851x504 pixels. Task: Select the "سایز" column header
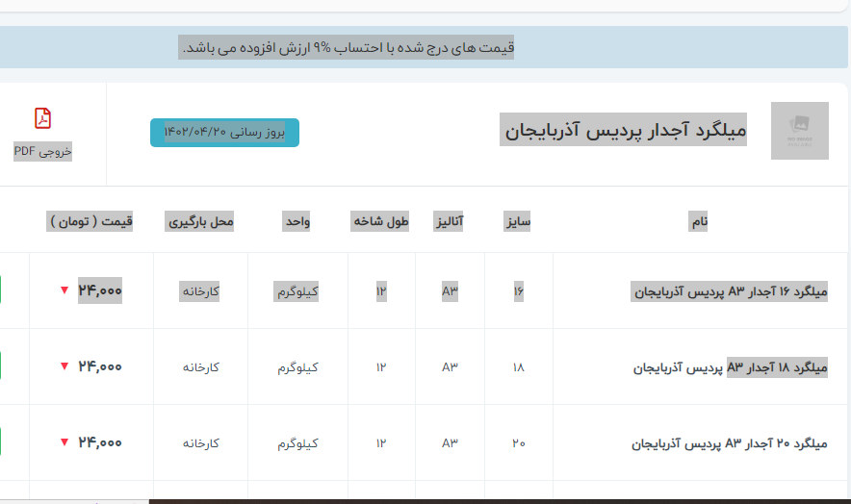click(519, 222)
